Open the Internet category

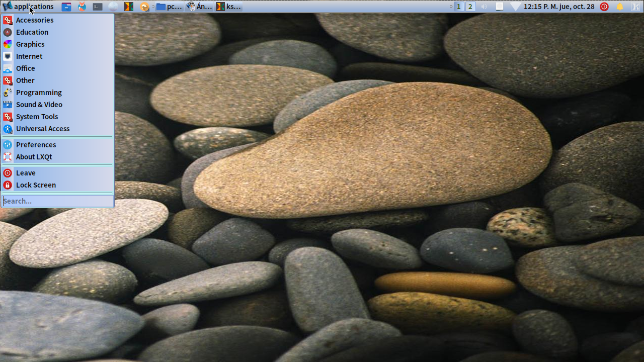coord(57,56)
